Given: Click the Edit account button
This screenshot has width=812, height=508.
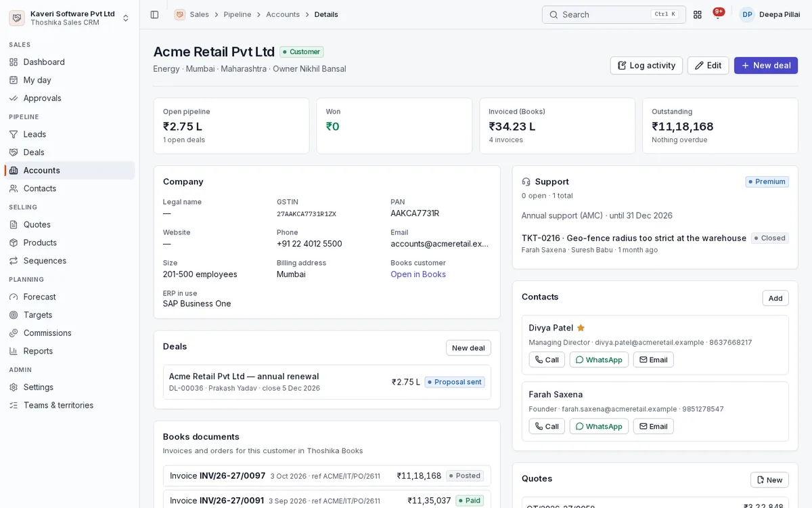Looking at the screenshot, I should [x=708, y=65].
